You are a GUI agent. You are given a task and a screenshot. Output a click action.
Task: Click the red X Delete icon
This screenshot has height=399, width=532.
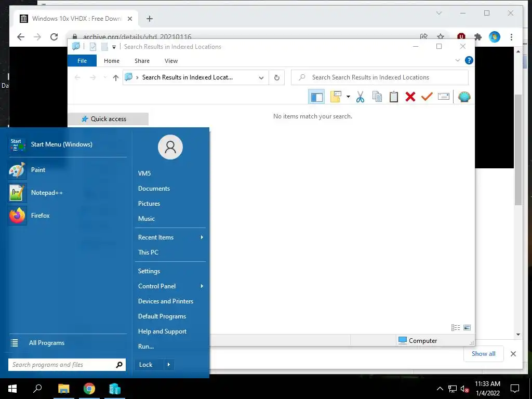click(x=410, y=97)
